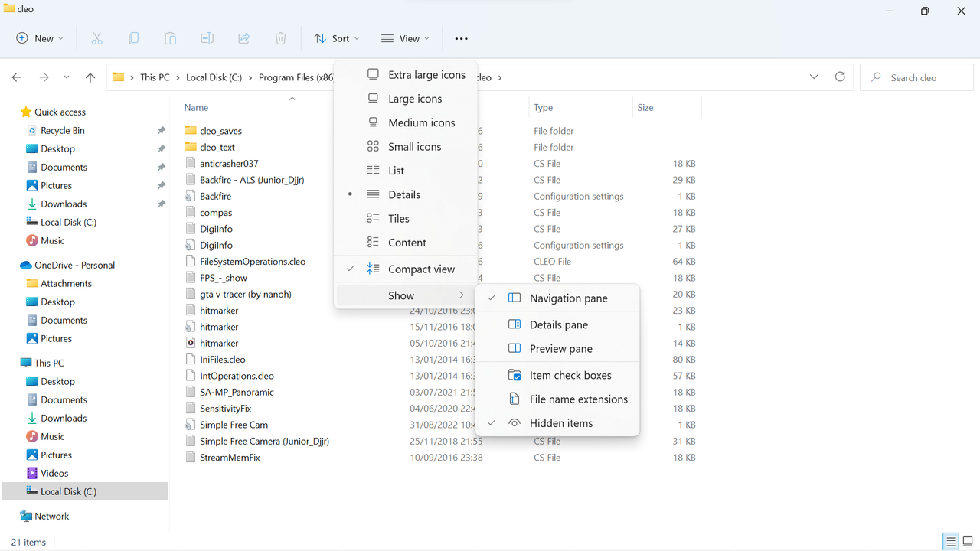Go up one folder level arrow
Viewport: 980px width, 551px height.
pos(90,77)
